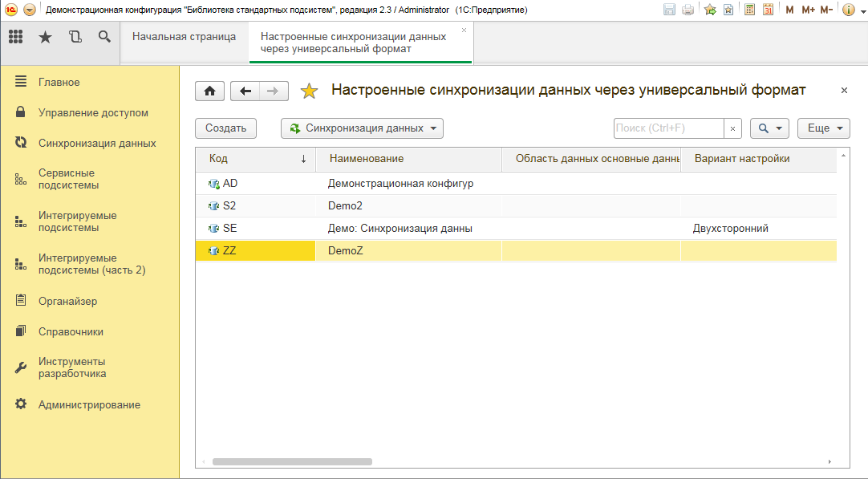Click the M+ memory button
This screenshot has width=868, height=479.
[x=808, y=10]
